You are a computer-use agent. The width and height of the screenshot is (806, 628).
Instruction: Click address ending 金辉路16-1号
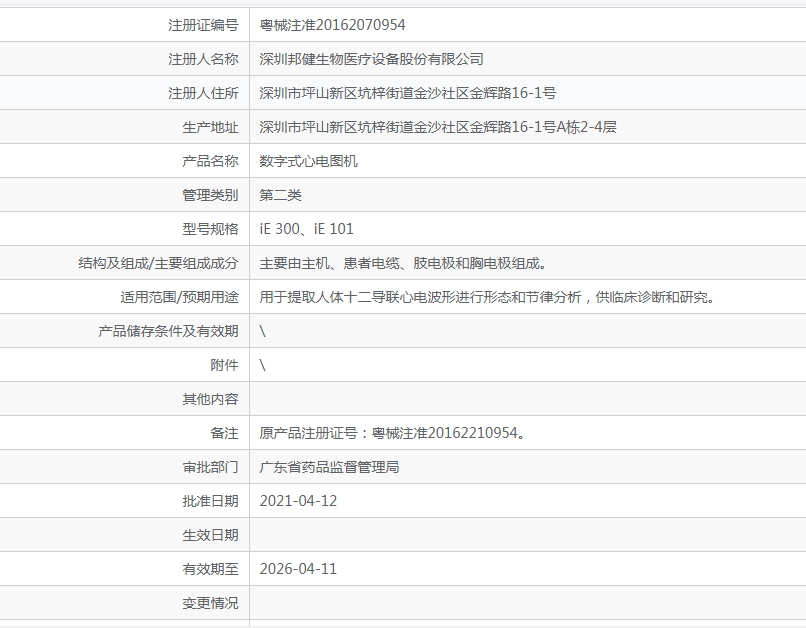(x=408, y=93)
